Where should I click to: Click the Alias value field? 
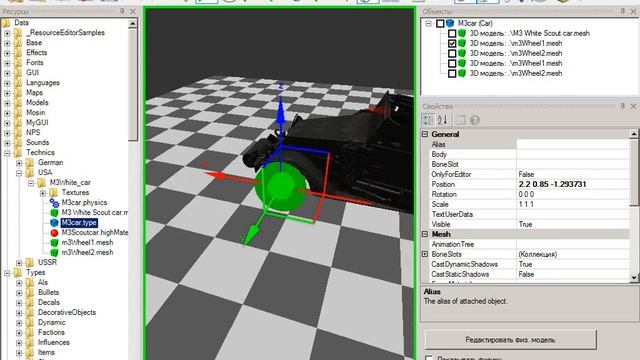tap(573, 144)
